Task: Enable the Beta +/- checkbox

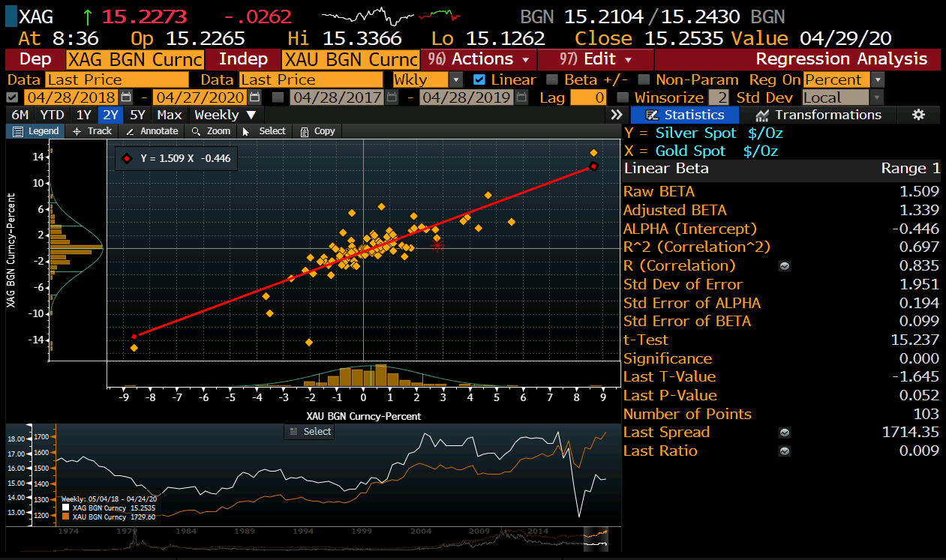Action: 552,79
